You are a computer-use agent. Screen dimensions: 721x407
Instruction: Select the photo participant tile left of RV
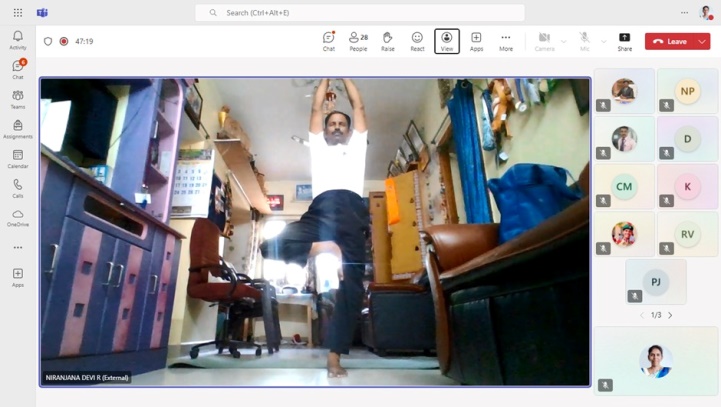click(624, 234)
